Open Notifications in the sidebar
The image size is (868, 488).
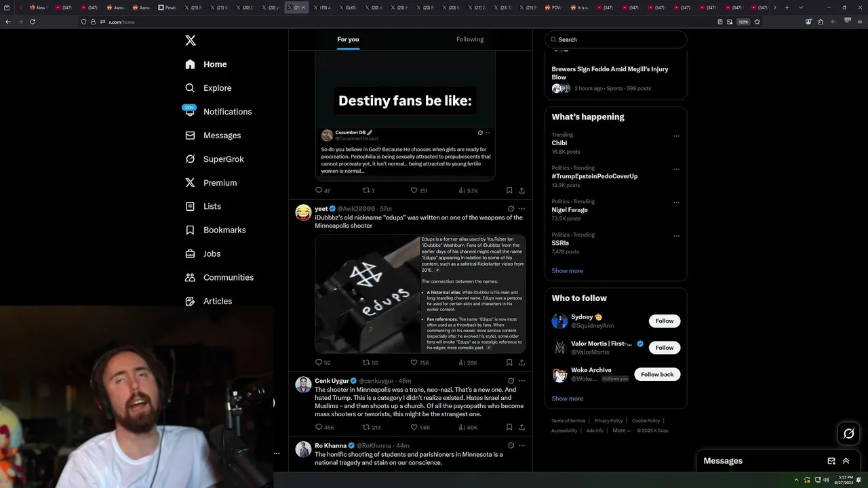click(218, 112)
